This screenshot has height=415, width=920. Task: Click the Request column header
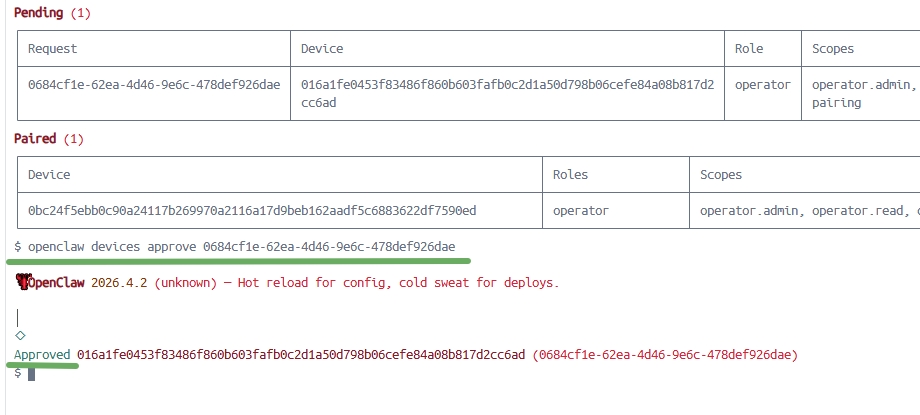(x=154, y=49)
